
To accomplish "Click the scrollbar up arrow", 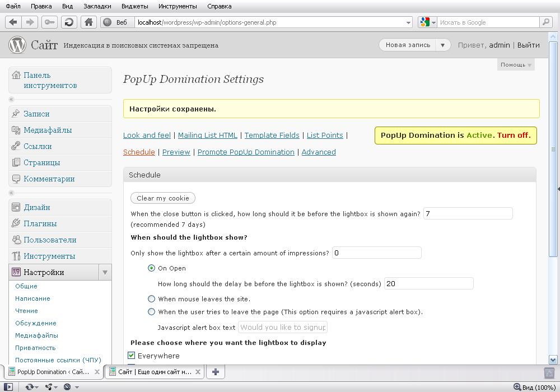I will coord(553,37).
